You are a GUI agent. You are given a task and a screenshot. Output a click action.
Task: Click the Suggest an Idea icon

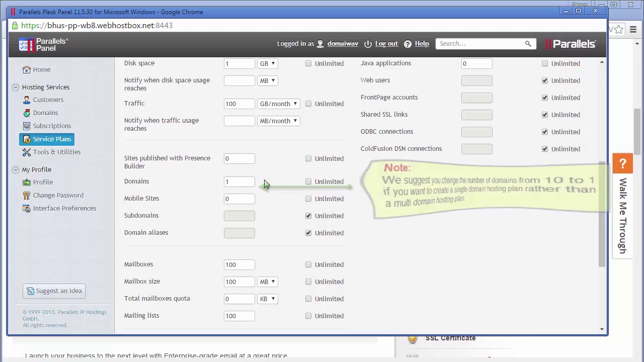[x=30, y=291]
